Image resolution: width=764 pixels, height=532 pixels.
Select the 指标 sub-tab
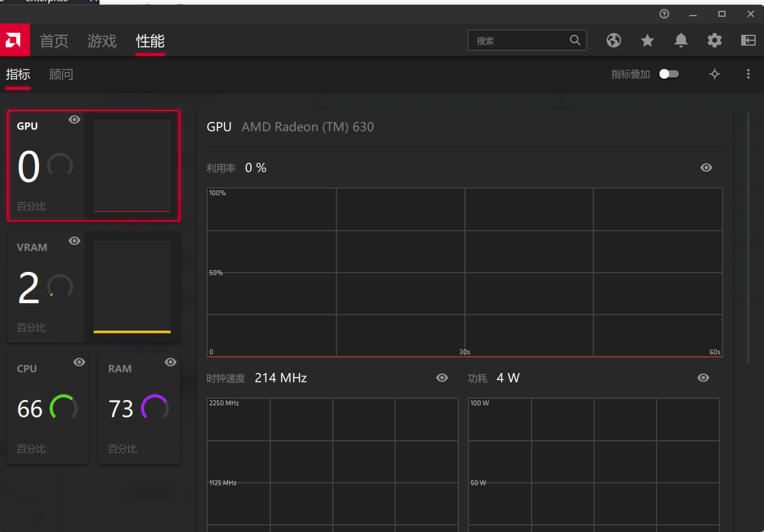coord(18,74)
